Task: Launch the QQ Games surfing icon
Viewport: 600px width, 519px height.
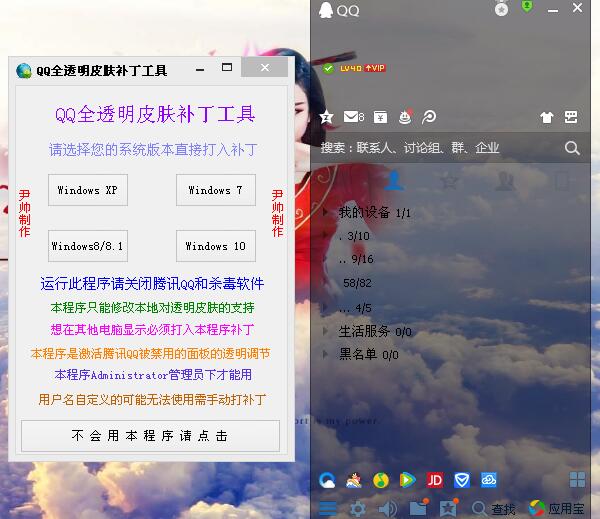Action: 354,480
